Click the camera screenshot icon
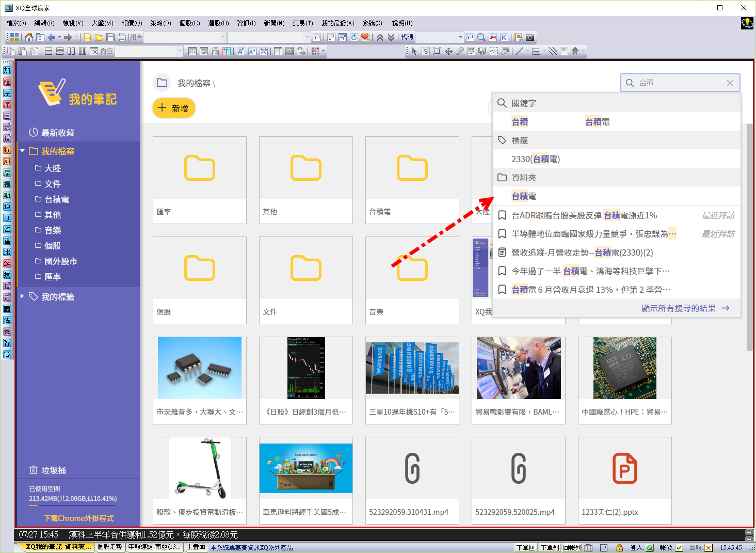Image resolution: width=756 pixels, height=553 pixels. click(x=530, y=37)
